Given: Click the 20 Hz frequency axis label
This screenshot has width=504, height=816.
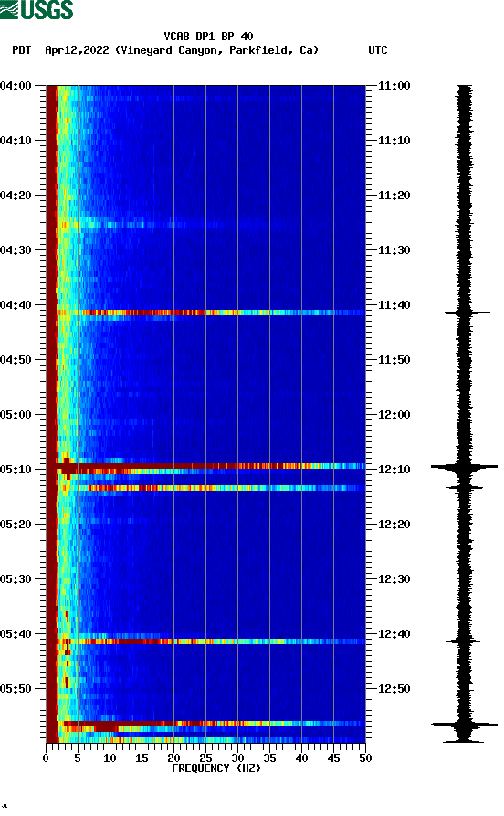Looking at the screenshot, I should point(173,758).
